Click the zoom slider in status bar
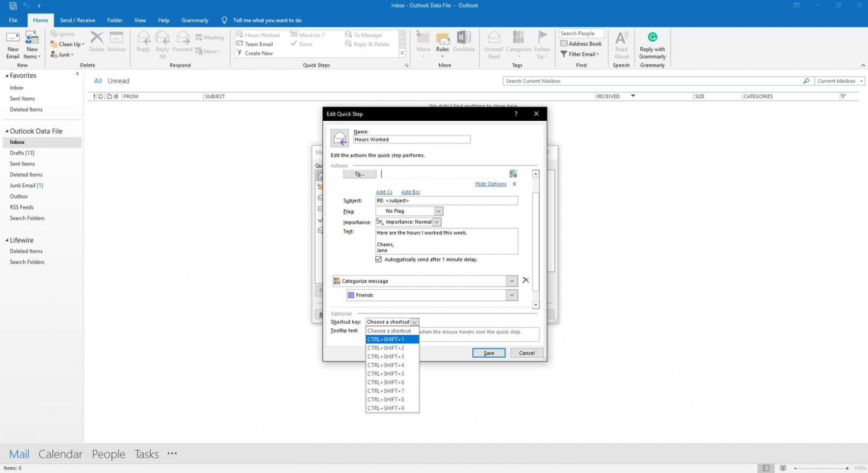868x473 pixels. pos(821,468)
